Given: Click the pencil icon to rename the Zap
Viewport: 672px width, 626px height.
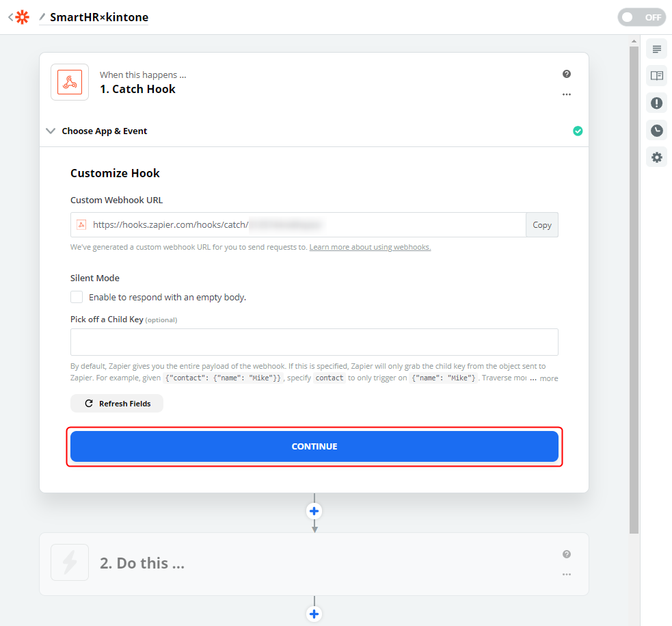Looking at the screenshot, I should [x=42, y=16].
